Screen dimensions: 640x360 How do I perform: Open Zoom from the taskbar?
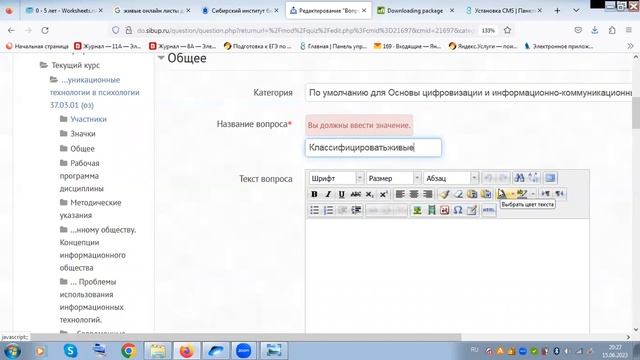(244, 350)
